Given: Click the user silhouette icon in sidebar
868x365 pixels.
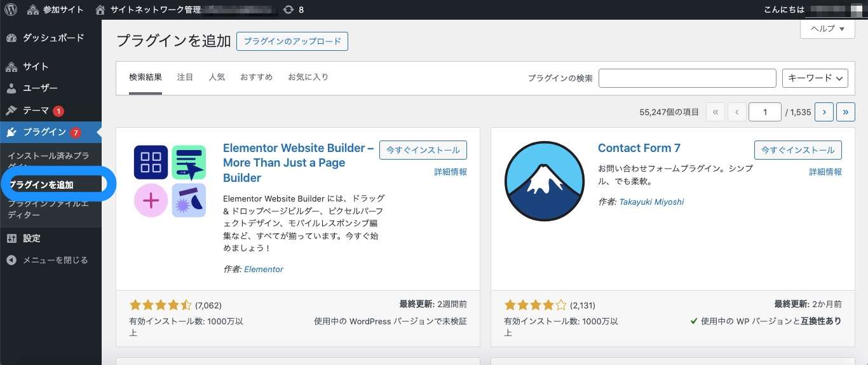Looking at the screenshot, I should [11, 88].
